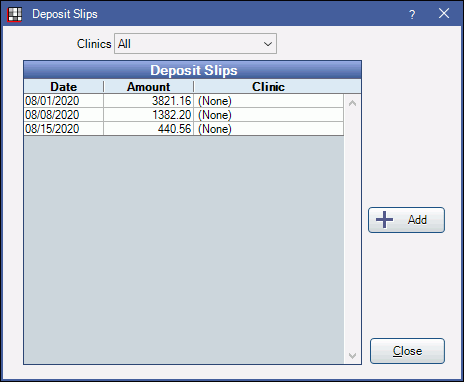Click the 3821.16 amount cell
The image size is (464, 384).
click(x=149, y=101)
